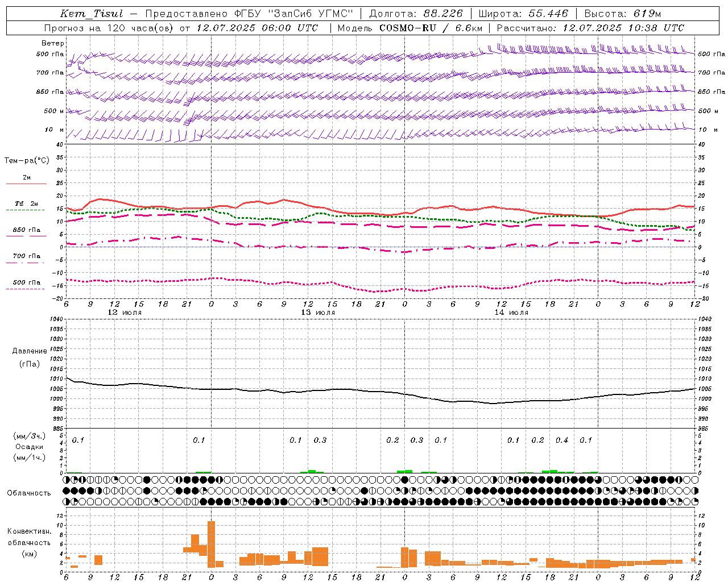This screenshot has height=582, width=728.
Task: Click the Осадки precipitation label
Action: coord(30,447)
